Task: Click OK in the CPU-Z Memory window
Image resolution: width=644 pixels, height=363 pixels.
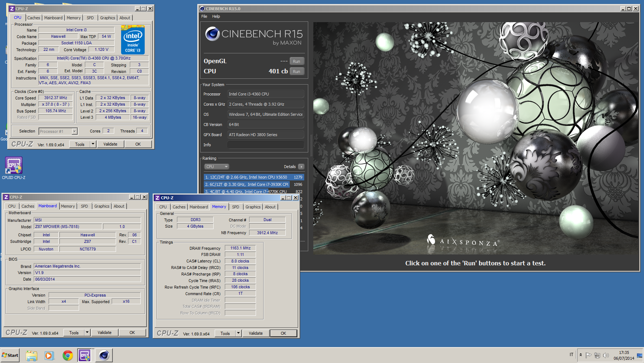Action: tap(284, 333)
